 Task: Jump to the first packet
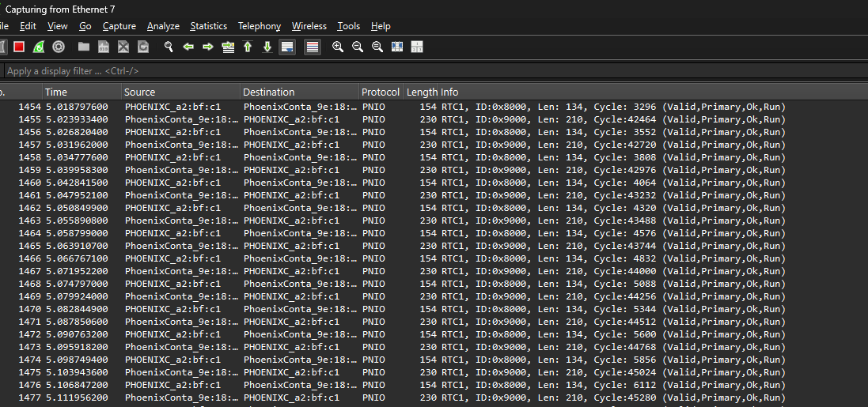point(248,47)
